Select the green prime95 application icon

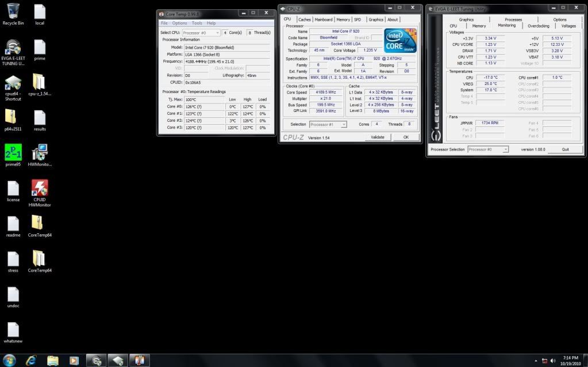[x=13, y=155]
